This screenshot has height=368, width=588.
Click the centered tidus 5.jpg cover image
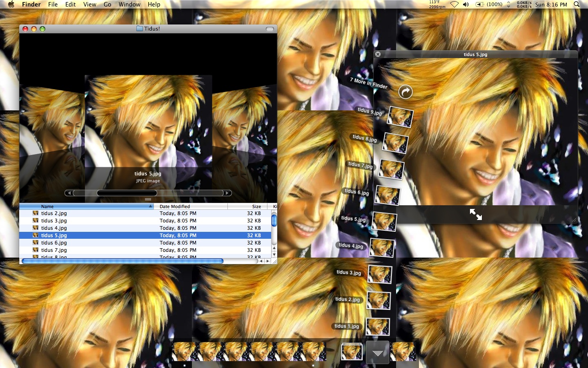click(x=148, y=121)
